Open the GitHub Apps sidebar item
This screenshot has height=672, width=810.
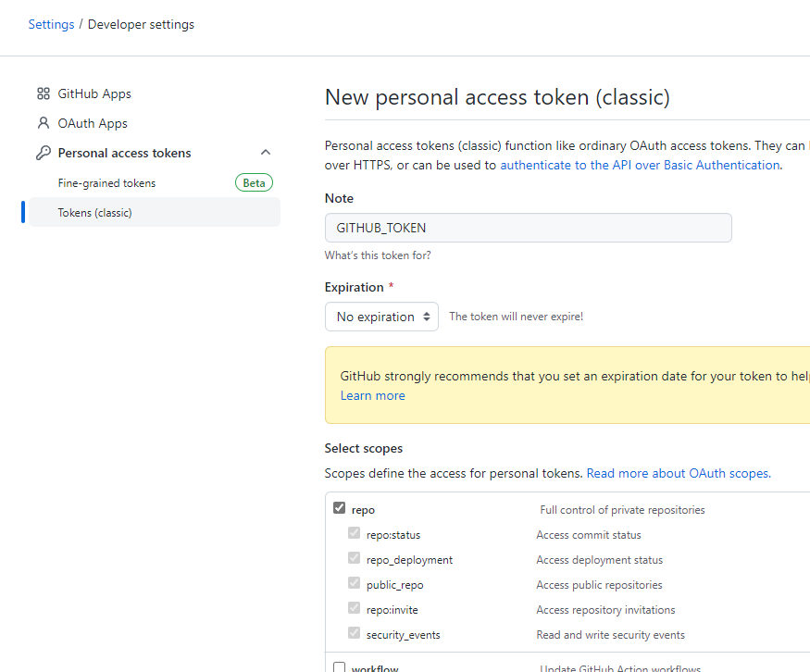94,93
